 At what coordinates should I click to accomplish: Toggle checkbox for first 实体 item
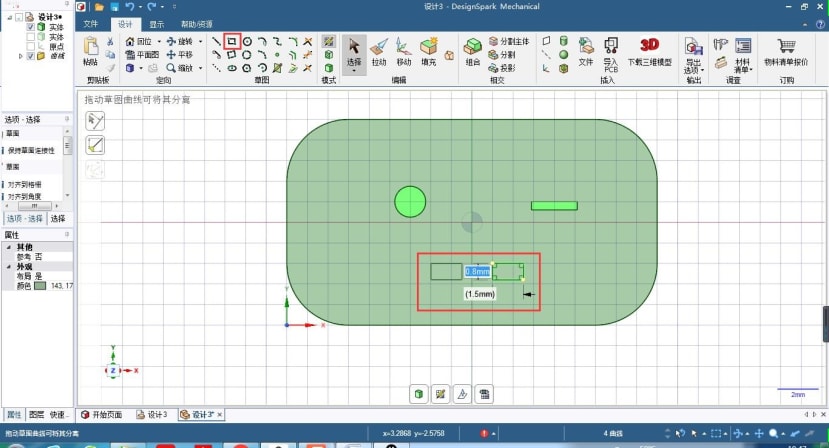(x=30, y=27)
